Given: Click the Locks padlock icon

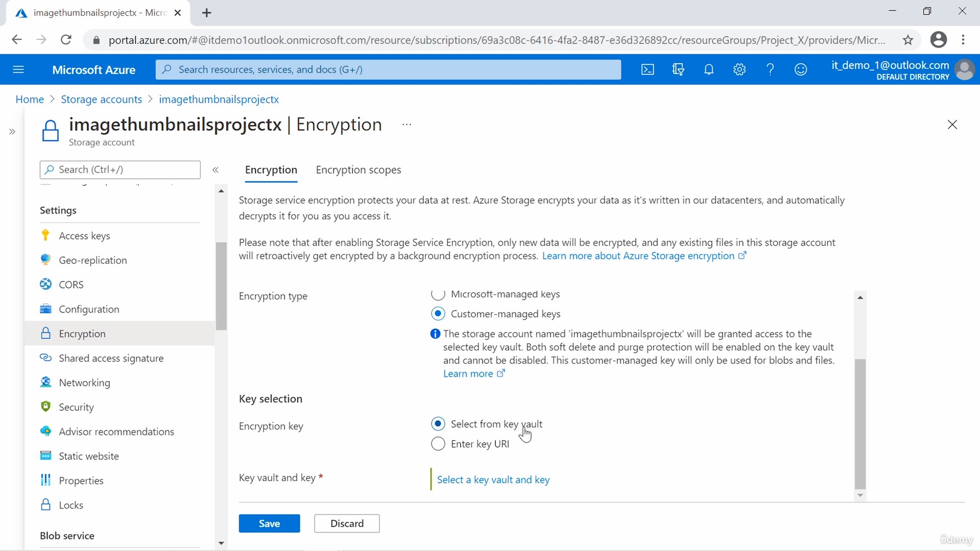Looking at the screenshot, I should pyautogui.click(x=45, y=505).
